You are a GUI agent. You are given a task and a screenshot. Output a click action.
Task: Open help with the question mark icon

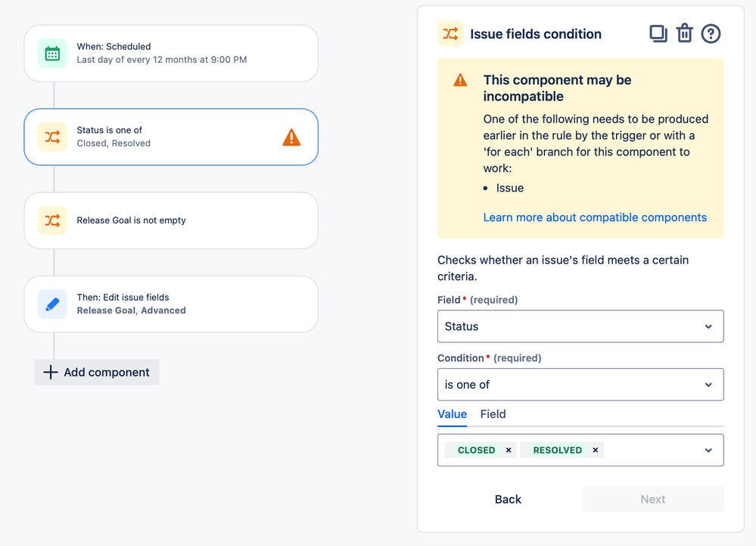pos(711,33)
